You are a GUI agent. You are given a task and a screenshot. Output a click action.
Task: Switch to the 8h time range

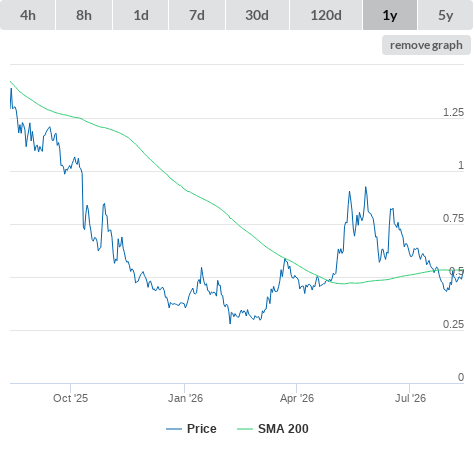coord(84,15)
